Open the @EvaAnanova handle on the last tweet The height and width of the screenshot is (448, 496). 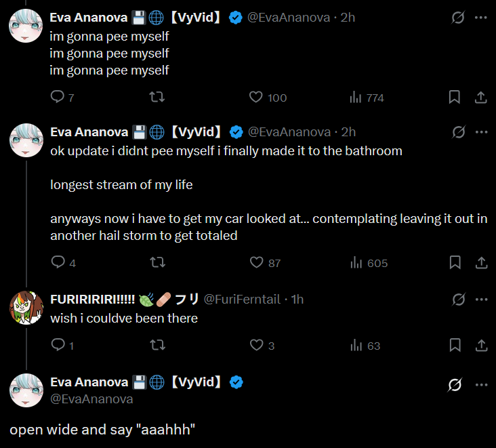click(x=91, y=399)
